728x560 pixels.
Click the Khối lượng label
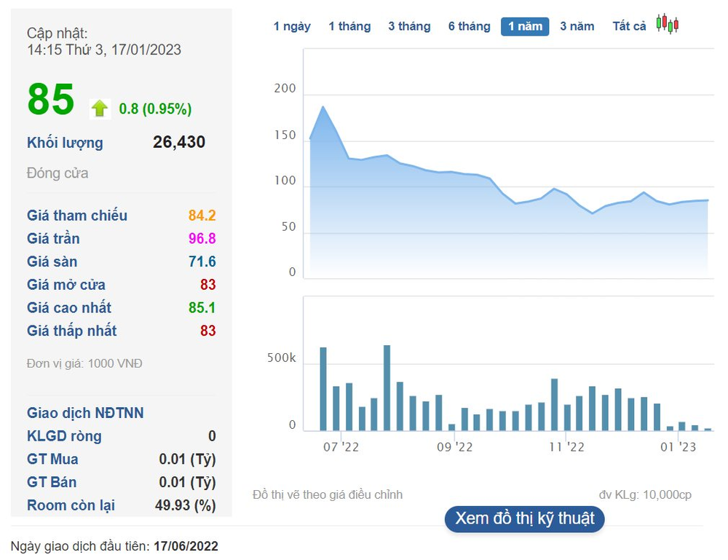(x=65, y=143)
